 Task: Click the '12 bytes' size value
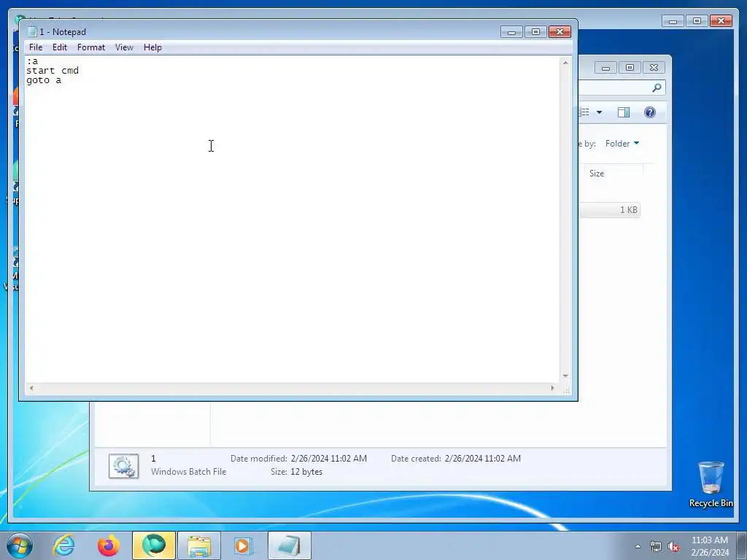point(306,472)
